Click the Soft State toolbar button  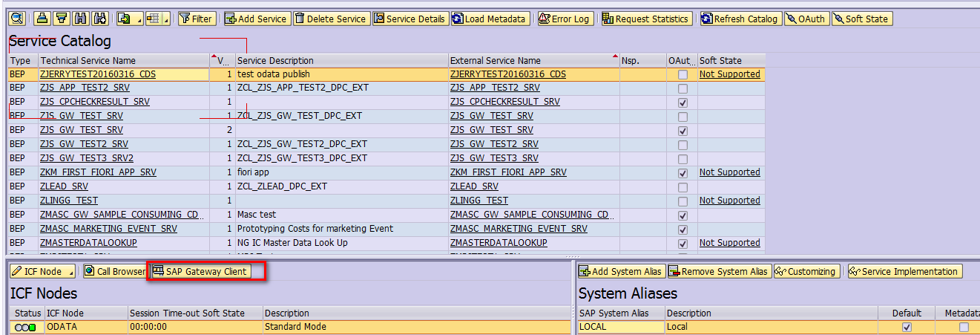[861, 19]
